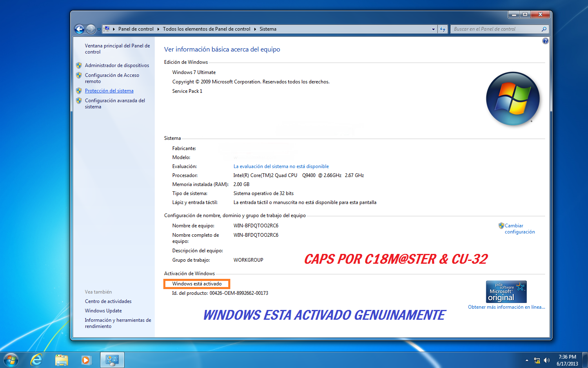Select 'Sistema operativo de 32 bits' text
The width and height of the screenshot is (588, 368).
263,193
